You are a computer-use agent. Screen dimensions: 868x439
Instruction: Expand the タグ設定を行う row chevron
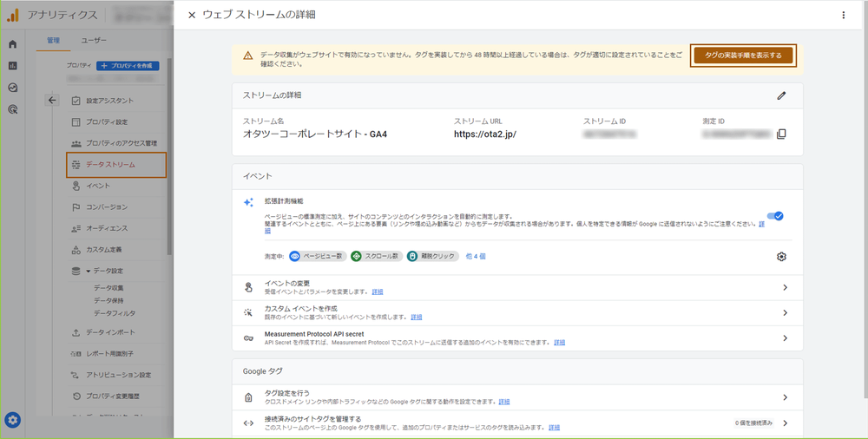785,397
